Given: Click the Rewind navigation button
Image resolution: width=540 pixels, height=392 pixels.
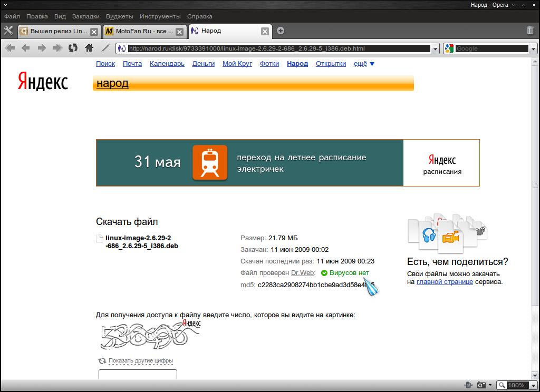Looking at the screenshot, I should (x=10, y=48).
